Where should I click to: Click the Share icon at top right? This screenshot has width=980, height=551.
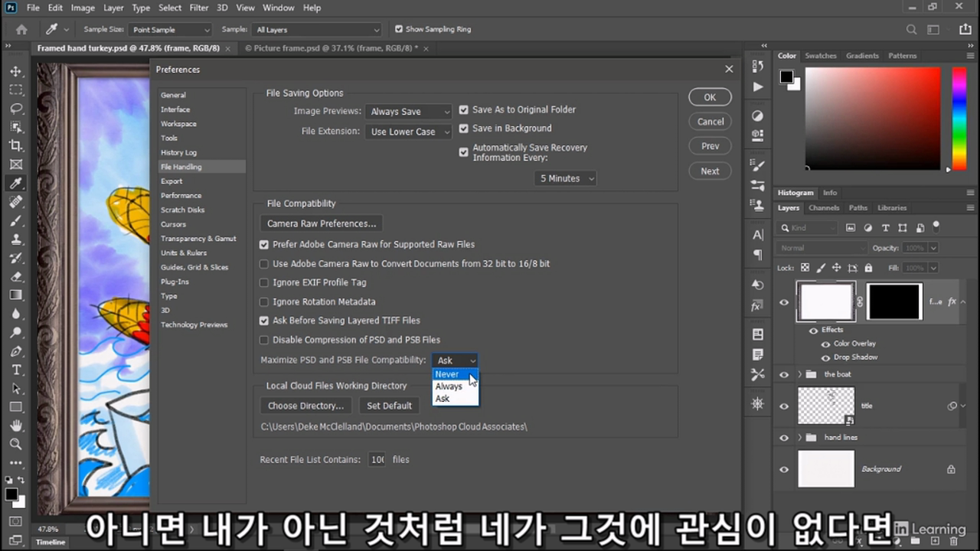(965, 29)
